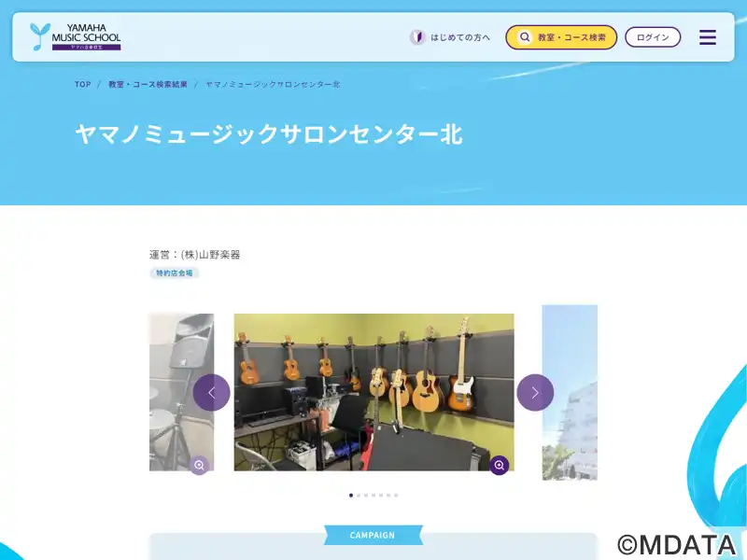Show the previous carousel photo
Screen dimensions: 747x560
coord(212,392)
